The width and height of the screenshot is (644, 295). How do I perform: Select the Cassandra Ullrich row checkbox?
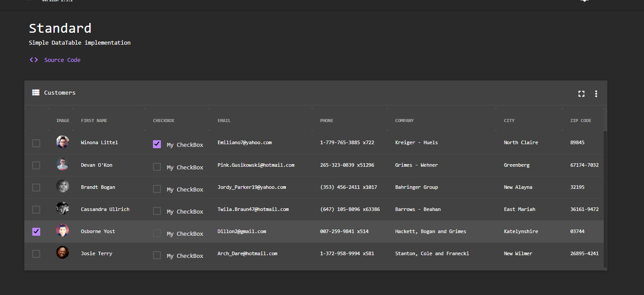point(36,210)
